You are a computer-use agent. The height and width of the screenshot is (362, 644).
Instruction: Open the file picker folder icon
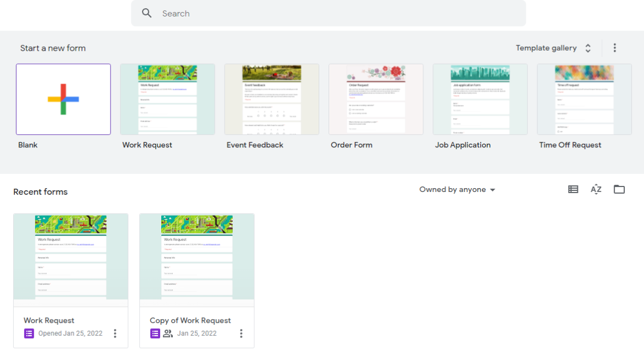619,189
